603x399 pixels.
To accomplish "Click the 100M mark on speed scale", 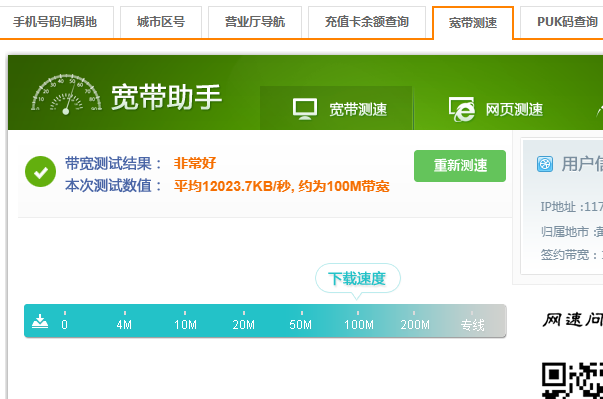I will click(359, 325).
